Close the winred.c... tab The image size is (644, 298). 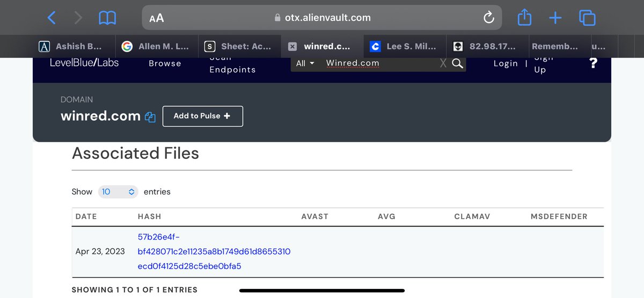[292, 47]
